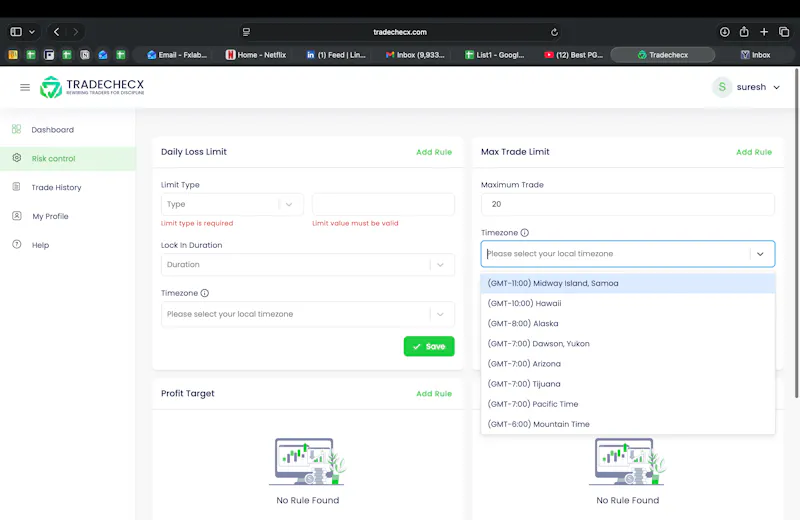Open Dashboard icon in sidebar

16,129
